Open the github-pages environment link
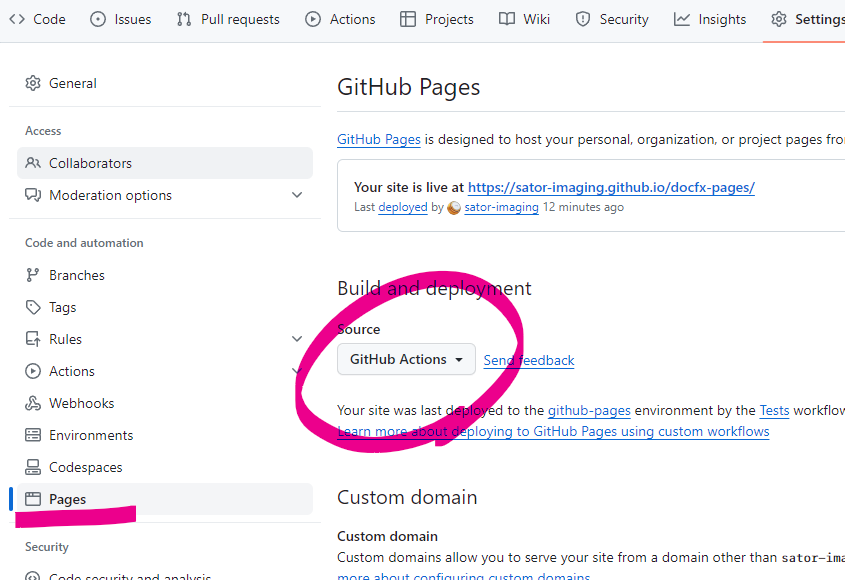 589,411
